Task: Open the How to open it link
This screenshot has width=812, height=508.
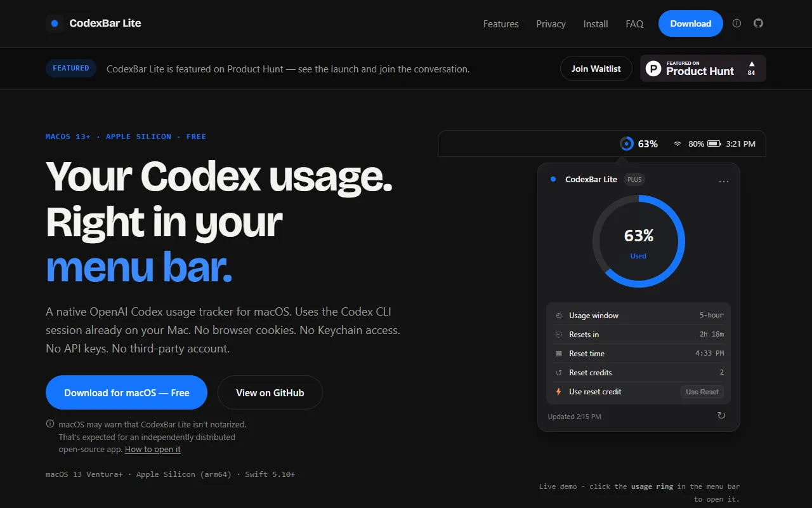Action: coord(153,449)
